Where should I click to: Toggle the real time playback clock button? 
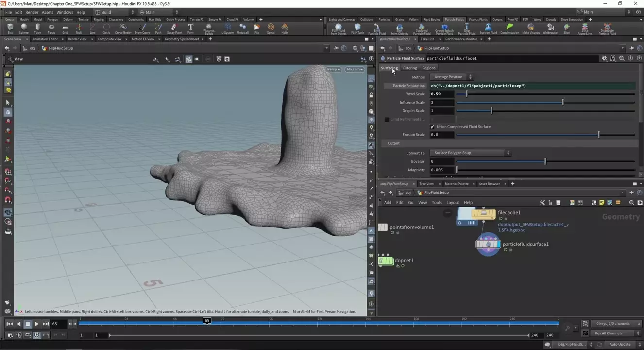tap(36, 335)
